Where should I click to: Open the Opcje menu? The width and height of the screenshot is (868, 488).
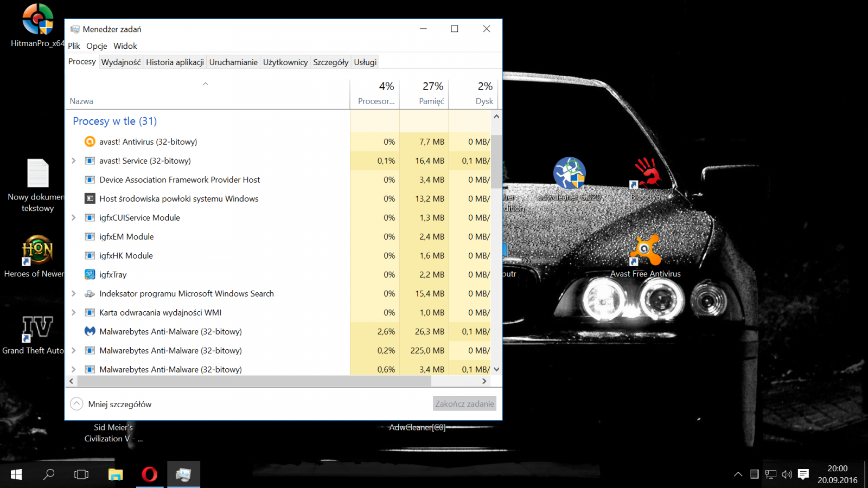pos(97,46)
